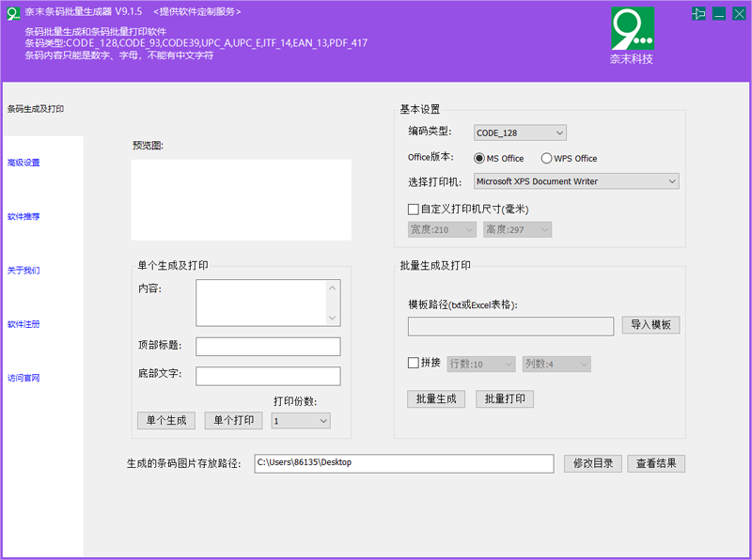The width and height of the screenshot is (752, 560).
Task: Close the barcode generator window
Action: (738, 13)
